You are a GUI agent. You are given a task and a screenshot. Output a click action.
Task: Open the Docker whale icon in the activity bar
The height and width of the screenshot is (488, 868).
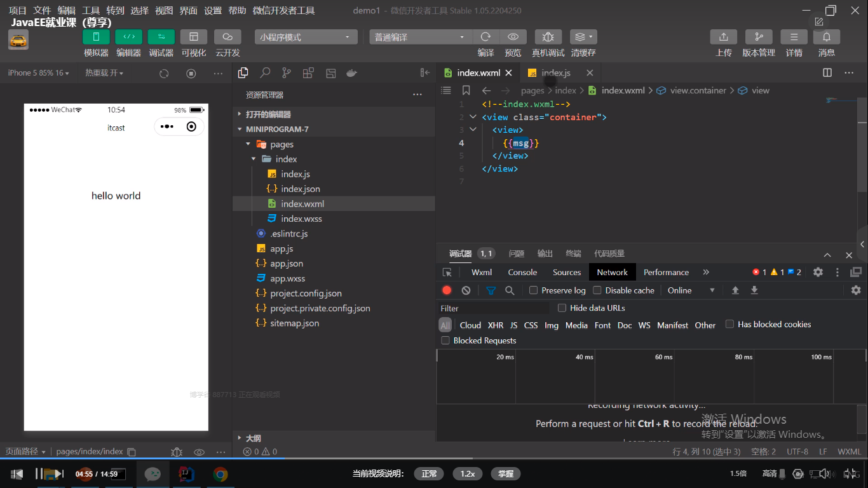tap(351, 73)
